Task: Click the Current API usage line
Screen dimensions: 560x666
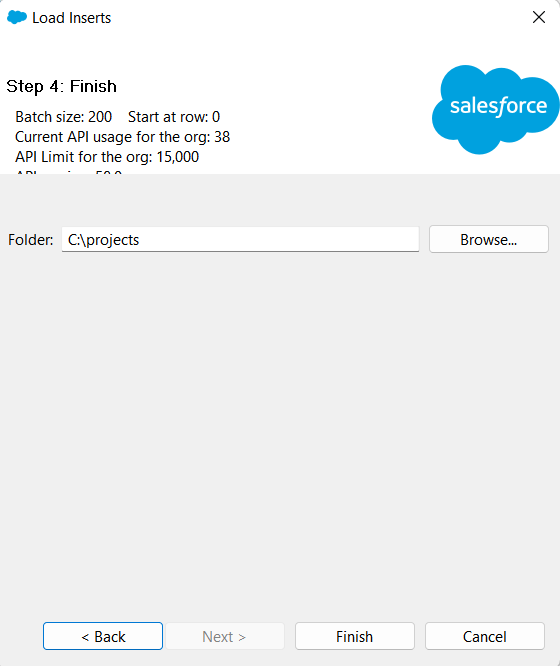Action: (122, 137)
